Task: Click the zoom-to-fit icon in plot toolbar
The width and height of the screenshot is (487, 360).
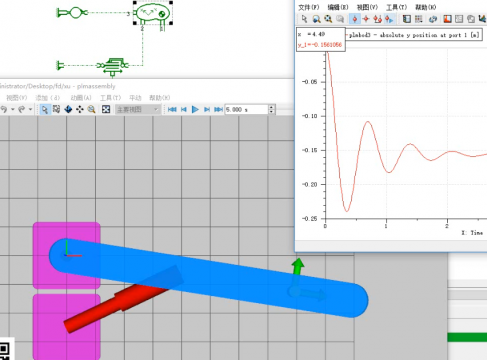Action: pos(328,19)
